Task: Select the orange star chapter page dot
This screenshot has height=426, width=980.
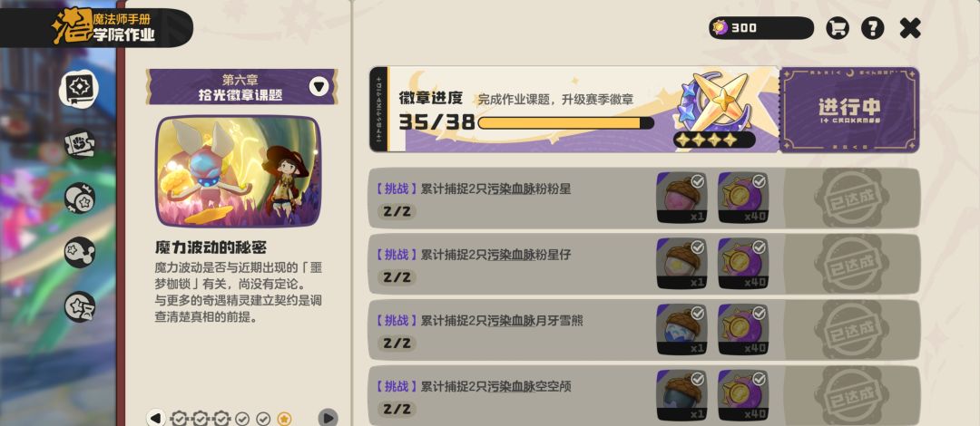Action: (284, 419)
